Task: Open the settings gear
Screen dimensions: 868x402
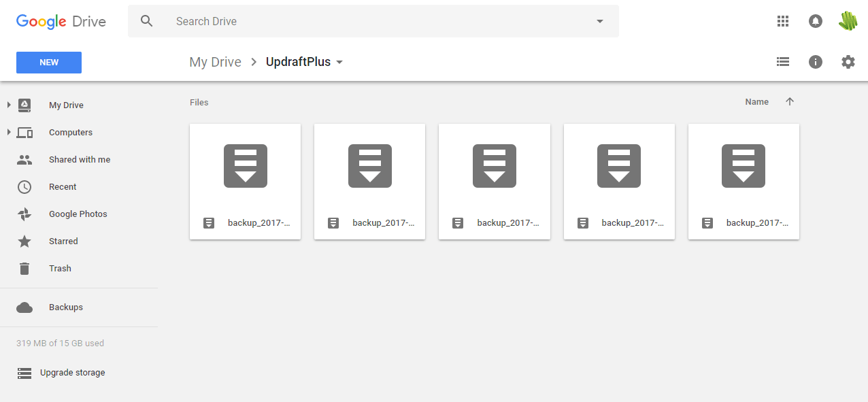Action: click(848, 62)
